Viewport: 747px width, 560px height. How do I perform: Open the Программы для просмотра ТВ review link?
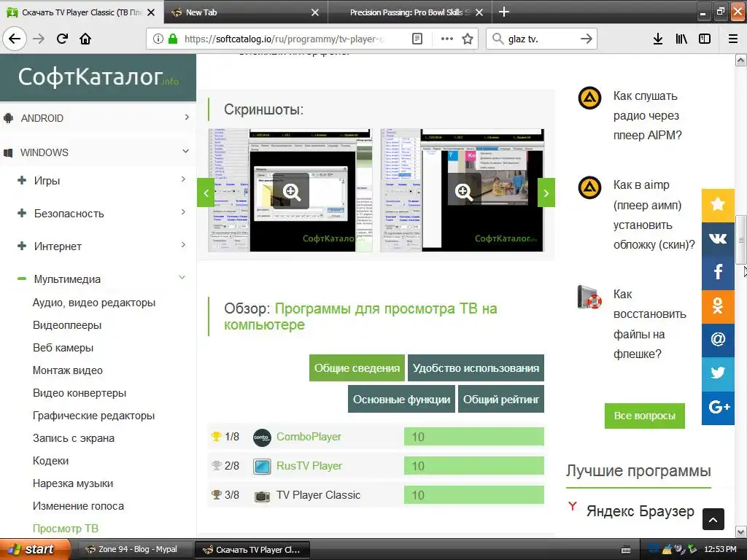360,316
